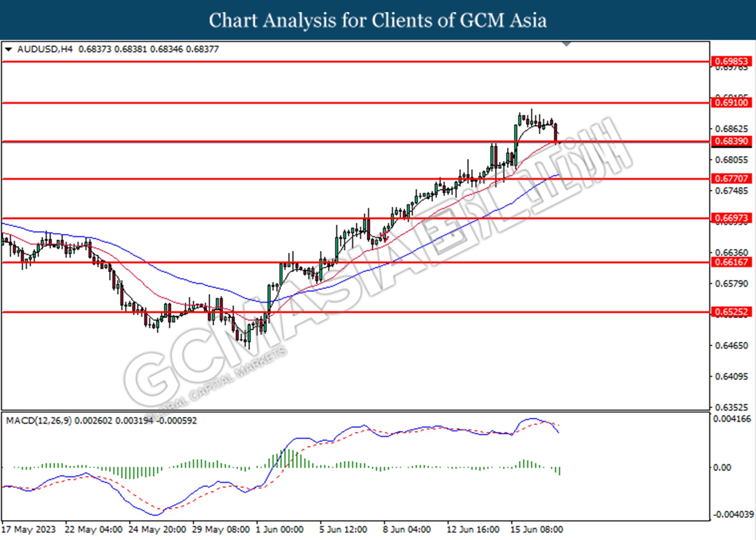Click the 0.65790 price axis value

pos(731,284)
